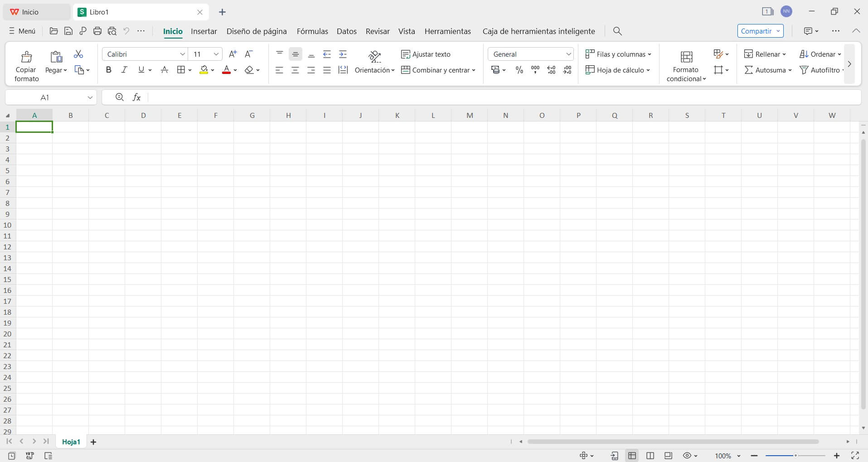Click the Compartir button
Viewport: 868px width, 462px height.
pyautogui.click(x=756, y=31)
